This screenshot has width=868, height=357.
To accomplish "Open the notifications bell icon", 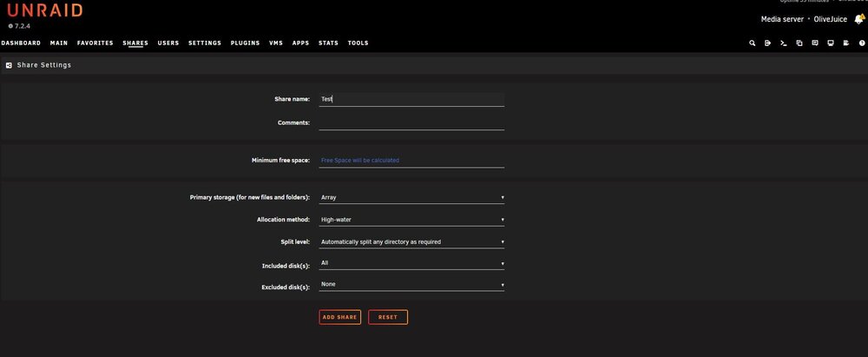I will click(859, 19).
